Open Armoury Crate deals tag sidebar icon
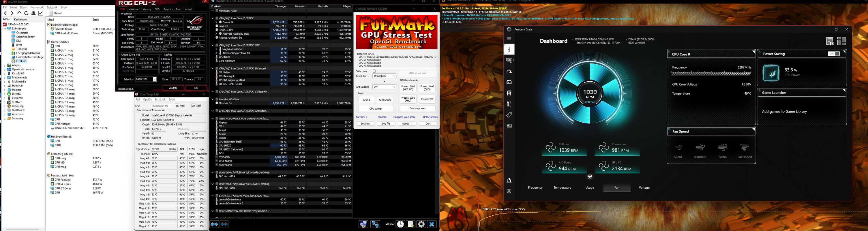 (509, 115)
